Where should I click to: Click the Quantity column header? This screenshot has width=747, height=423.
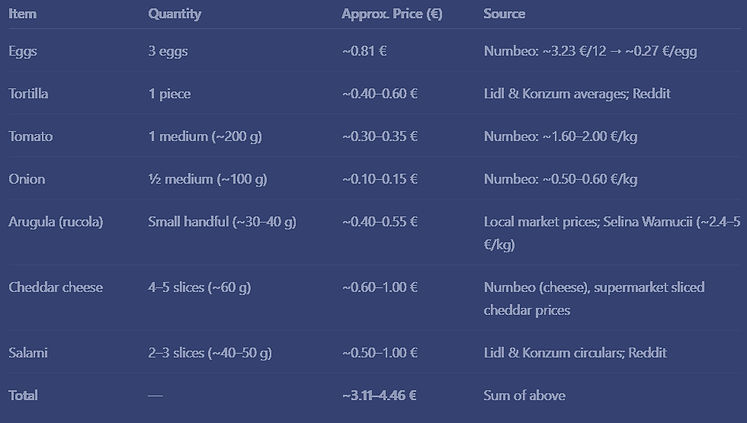click(174, 14)
